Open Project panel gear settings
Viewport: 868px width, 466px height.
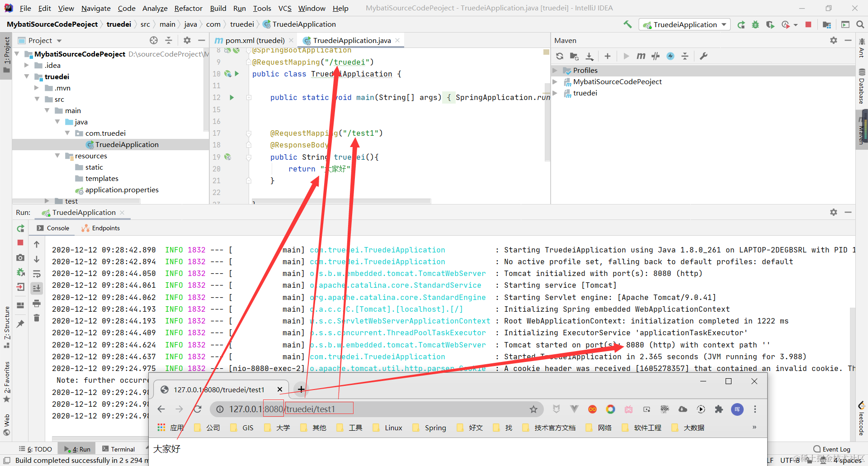click(x=187, y=40)
